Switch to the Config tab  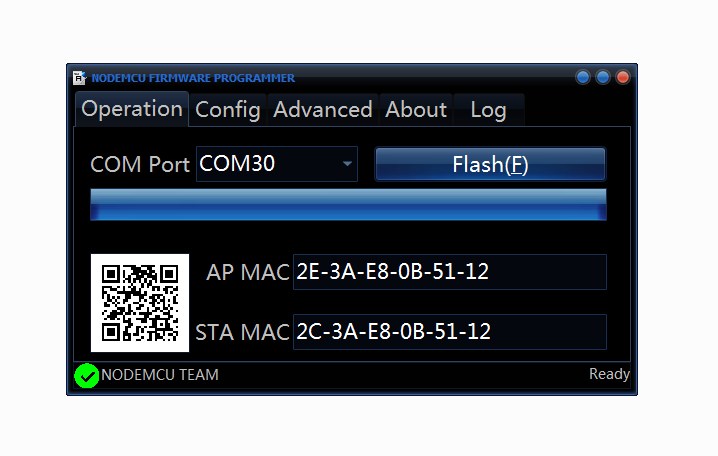point(228,110)
